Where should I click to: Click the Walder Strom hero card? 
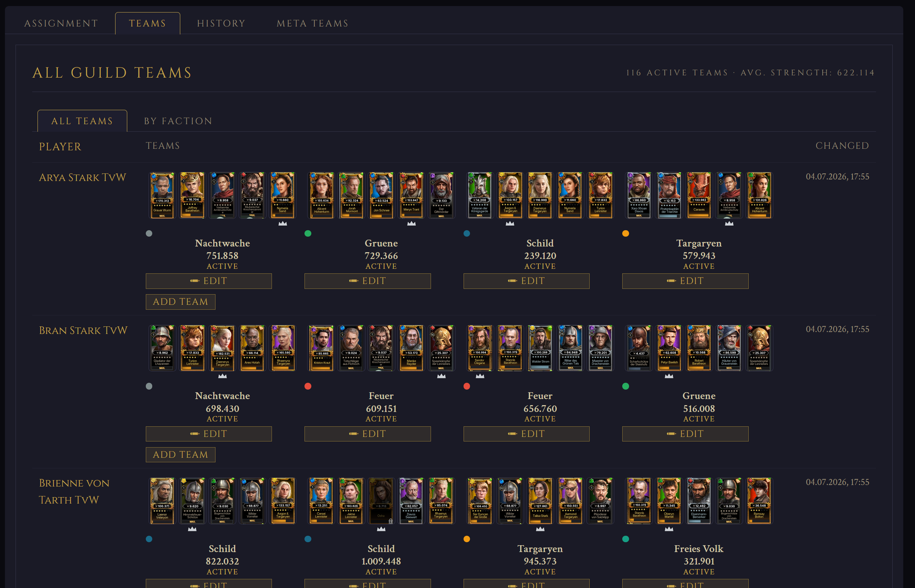click(540, 348)
